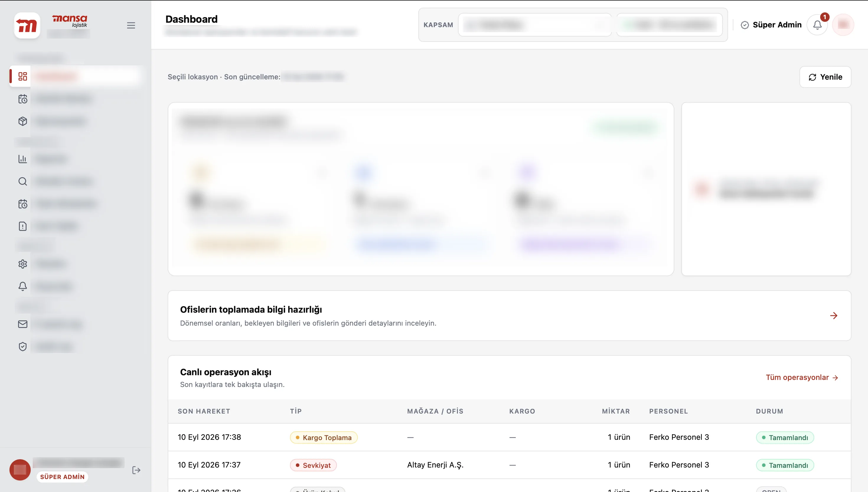The width and height of the screenshot is (868, 492).
Task: Open the bell icon in sidebar
Action: click(x=23, y=286)
